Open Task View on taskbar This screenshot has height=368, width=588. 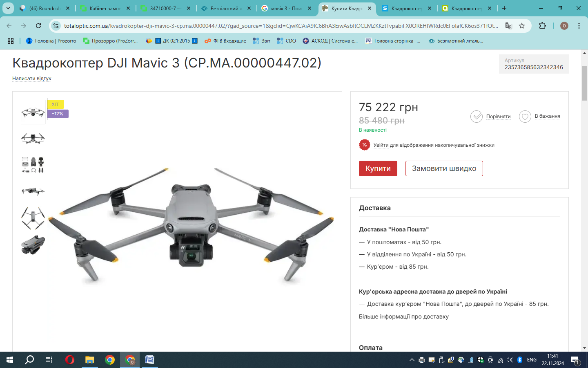[49, 360]
